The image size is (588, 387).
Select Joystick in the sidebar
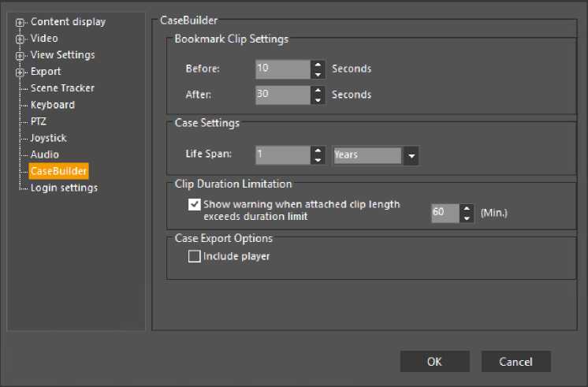click(x=49, y=138)
